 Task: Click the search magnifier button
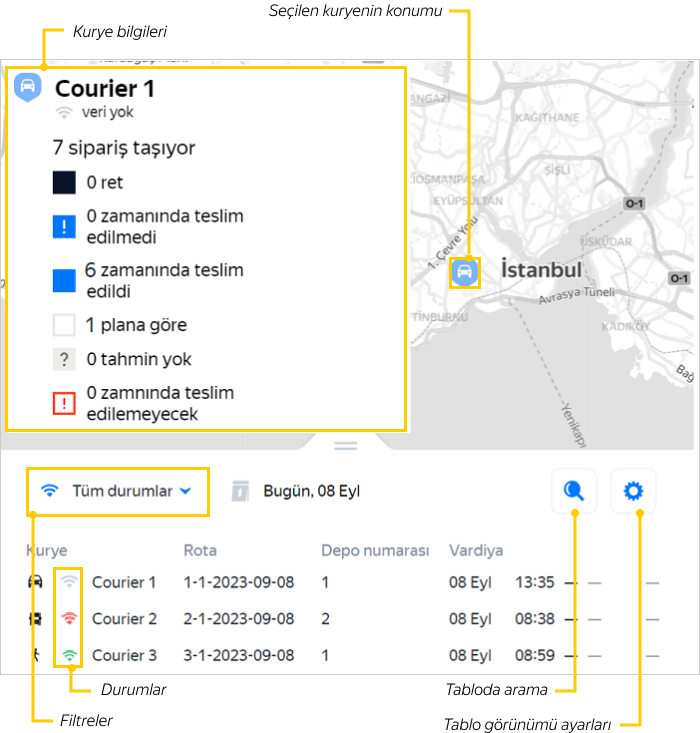574,491
